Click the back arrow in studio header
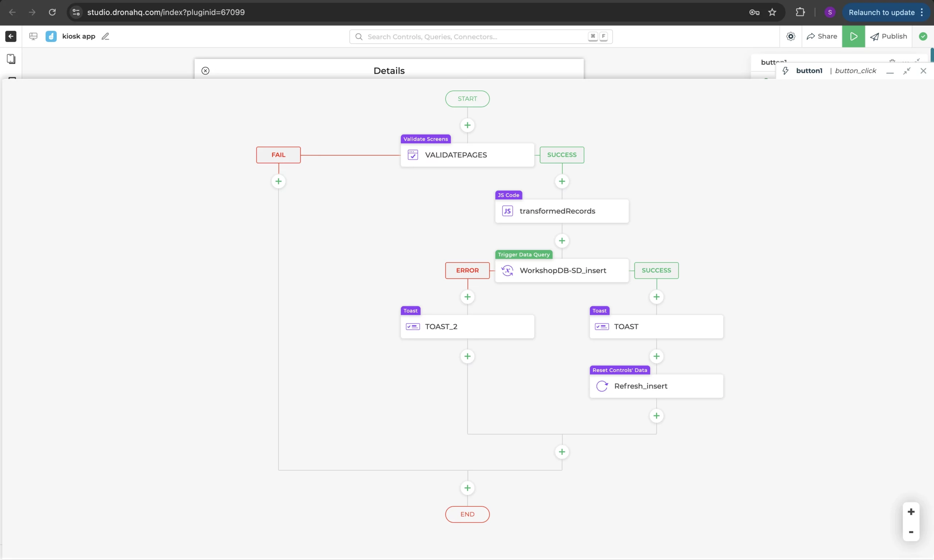 [11, 36]
